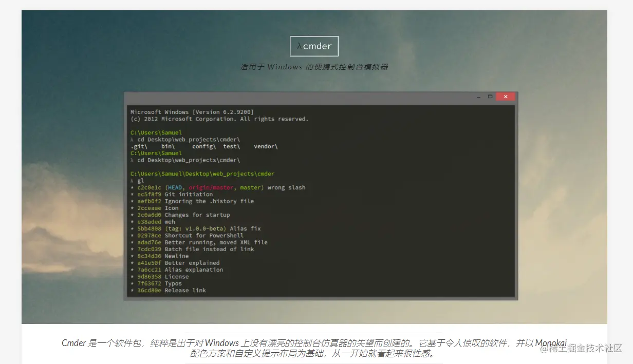Click the directory listing line starting '.git\'
The height and width of the screenshot is (364, 633).
pyautogui.click(x=204, y=146)
